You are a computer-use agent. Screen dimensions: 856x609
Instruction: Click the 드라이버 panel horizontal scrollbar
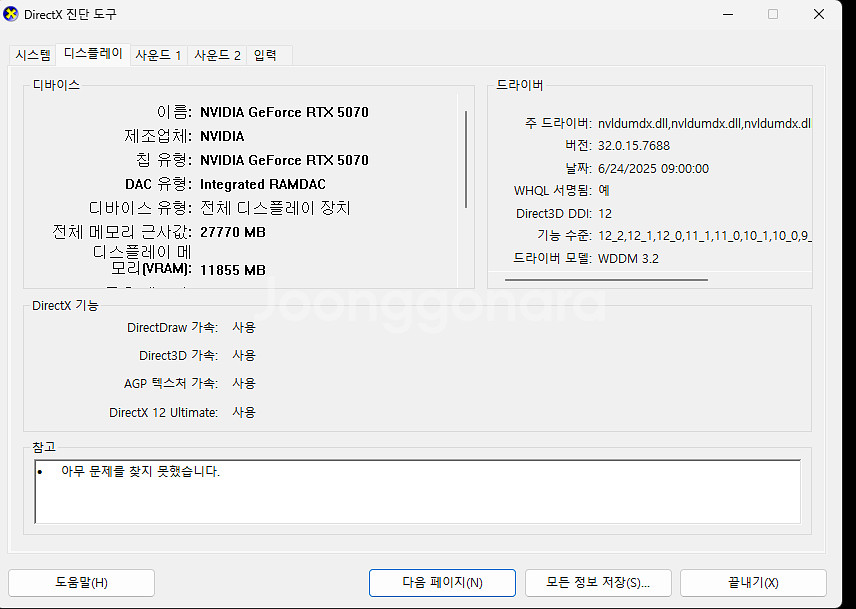click(x=610, y=279)
